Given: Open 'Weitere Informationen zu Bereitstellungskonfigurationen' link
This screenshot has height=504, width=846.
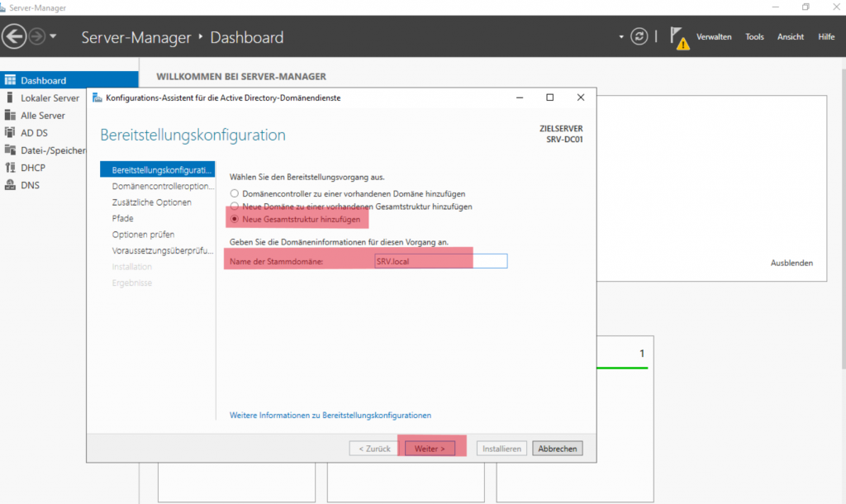Looking at the screenshot, I should (x=330, y=415).
